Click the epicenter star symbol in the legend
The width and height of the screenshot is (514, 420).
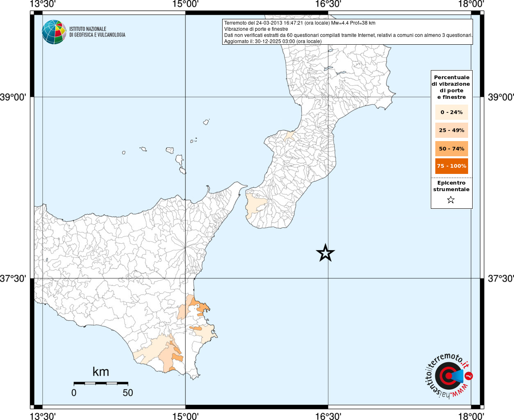pyautogui.click(x=451, y=200)
